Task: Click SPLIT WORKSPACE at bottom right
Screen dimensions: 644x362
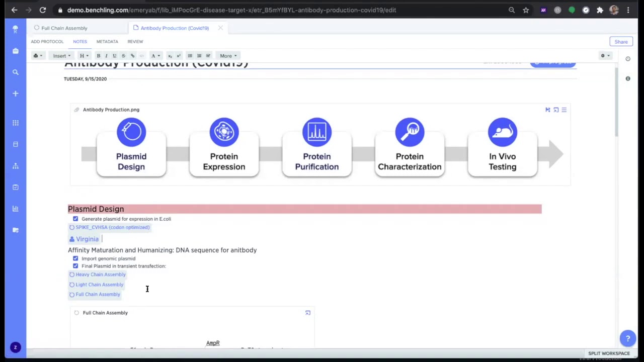Action: pos(609,353)
